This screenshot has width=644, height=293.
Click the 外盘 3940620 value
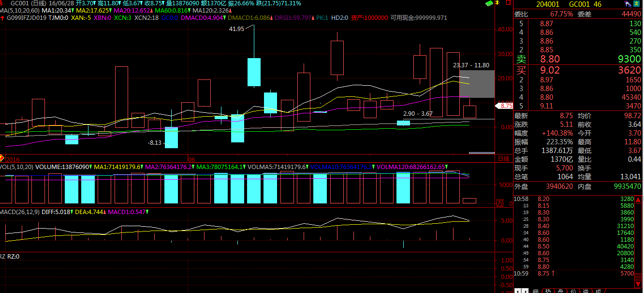(x=560, y=186)
